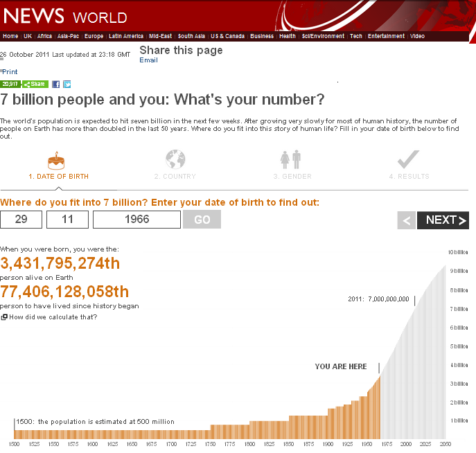Open the Business section
The height and width of the screenshot is (453, 476).
tap(262, 36)
